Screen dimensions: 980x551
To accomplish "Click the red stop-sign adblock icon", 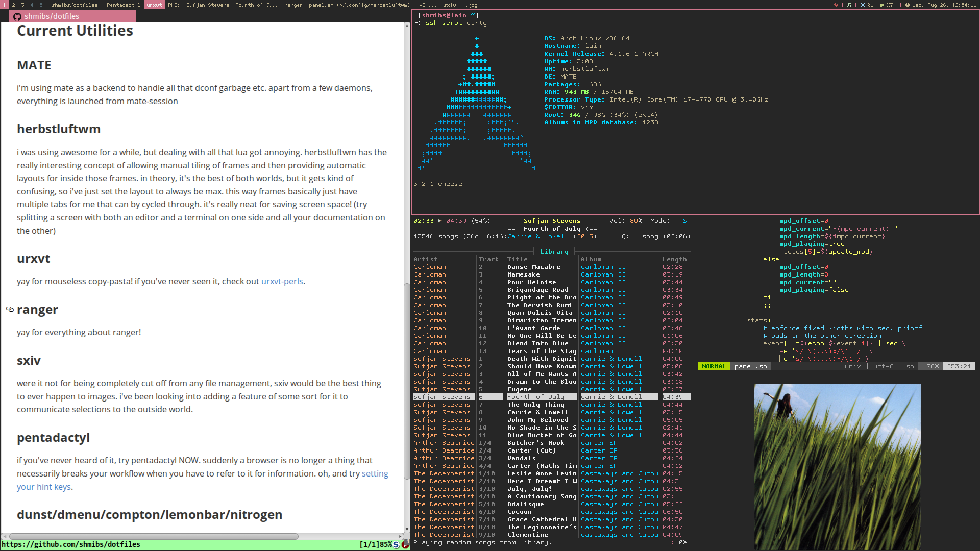I will [x=405, y=544].
